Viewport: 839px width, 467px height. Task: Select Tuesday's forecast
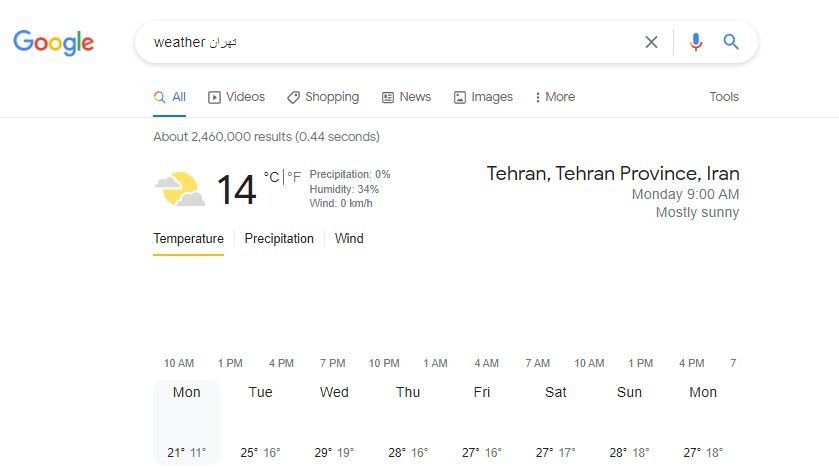point(261,422)
